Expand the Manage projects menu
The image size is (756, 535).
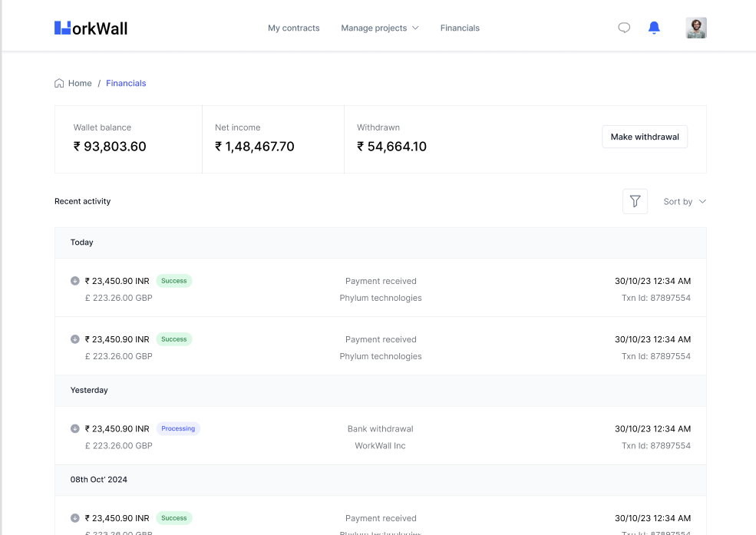pos(379,28)
